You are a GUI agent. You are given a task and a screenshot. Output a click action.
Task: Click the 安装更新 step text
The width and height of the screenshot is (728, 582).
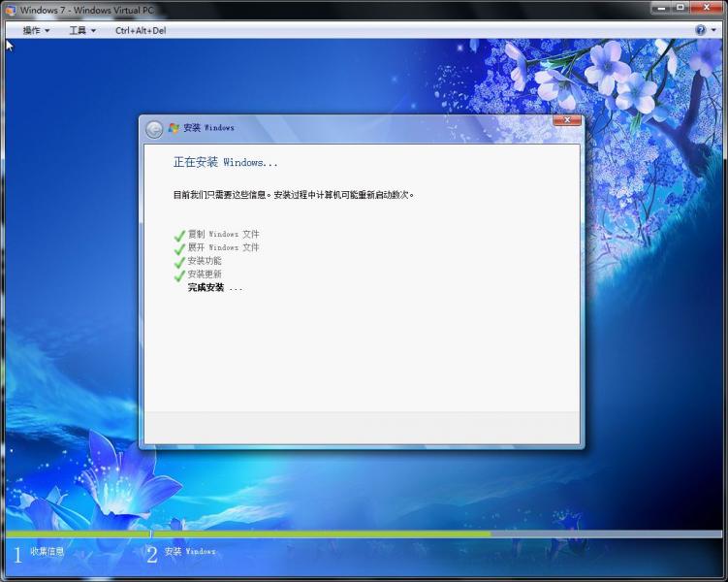(205, 275)
